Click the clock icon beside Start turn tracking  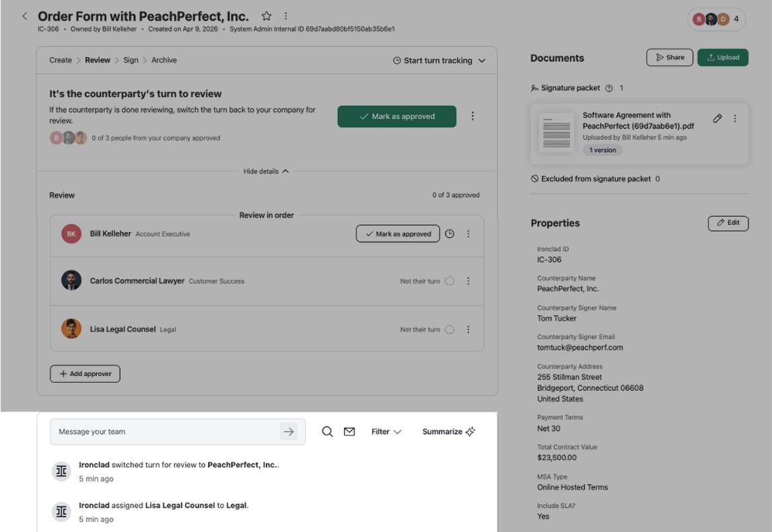coord(397,61)
